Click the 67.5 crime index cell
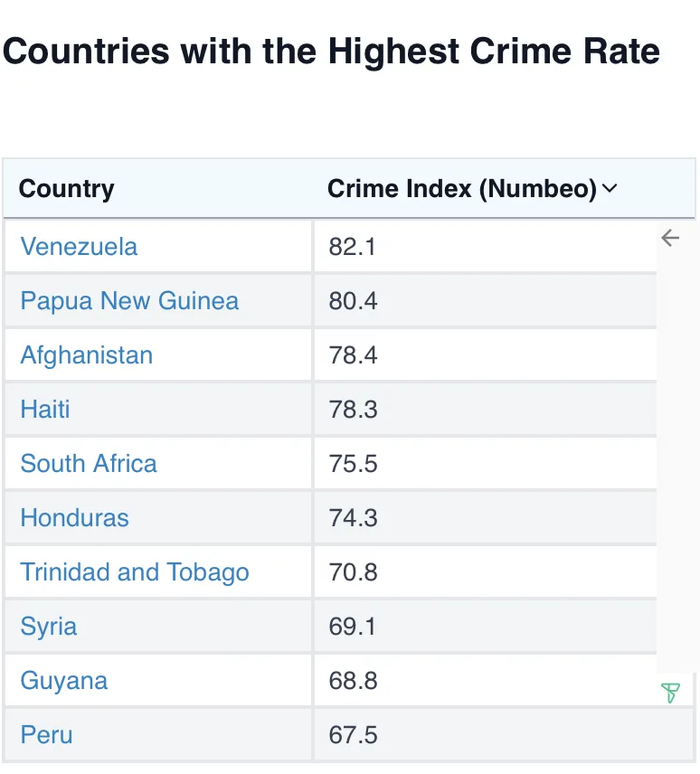This screenshot has height=774, width=700. (354, 735)
